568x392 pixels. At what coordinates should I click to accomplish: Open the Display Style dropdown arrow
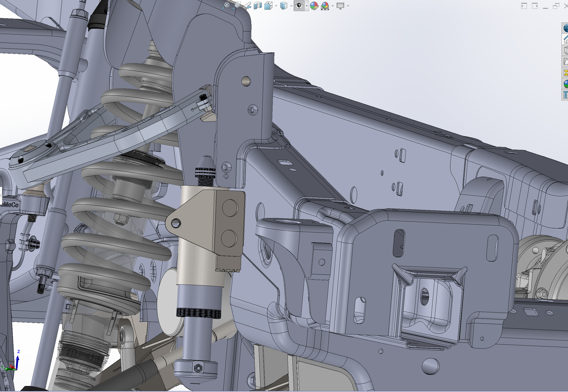pyautogui.click(x=291, y=6)
